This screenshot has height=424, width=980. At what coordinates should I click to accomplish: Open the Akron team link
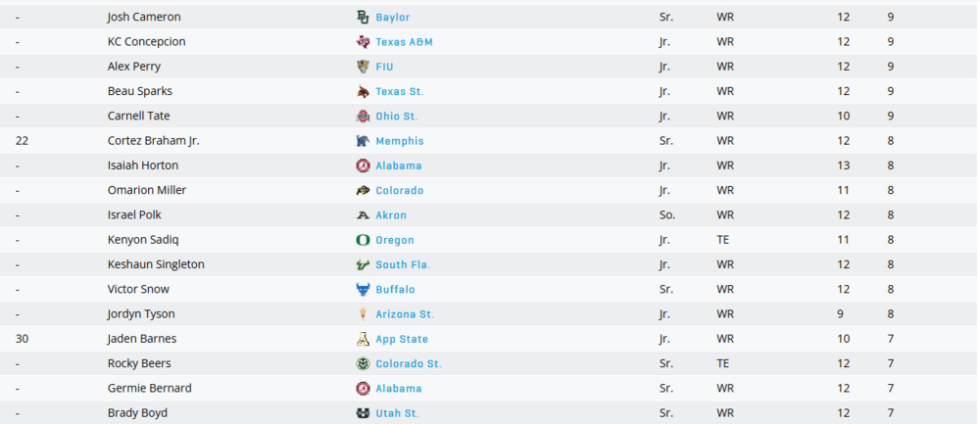(x=391, y=214)
